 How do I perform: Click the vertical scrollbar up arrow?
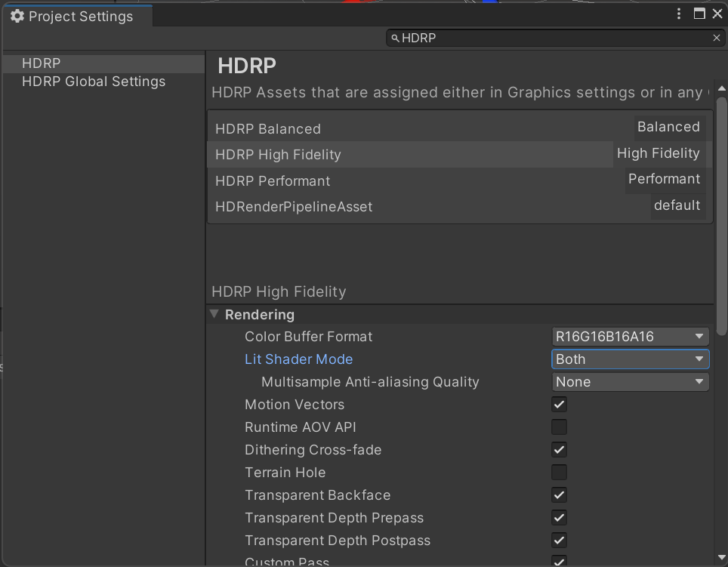[721, 88]
